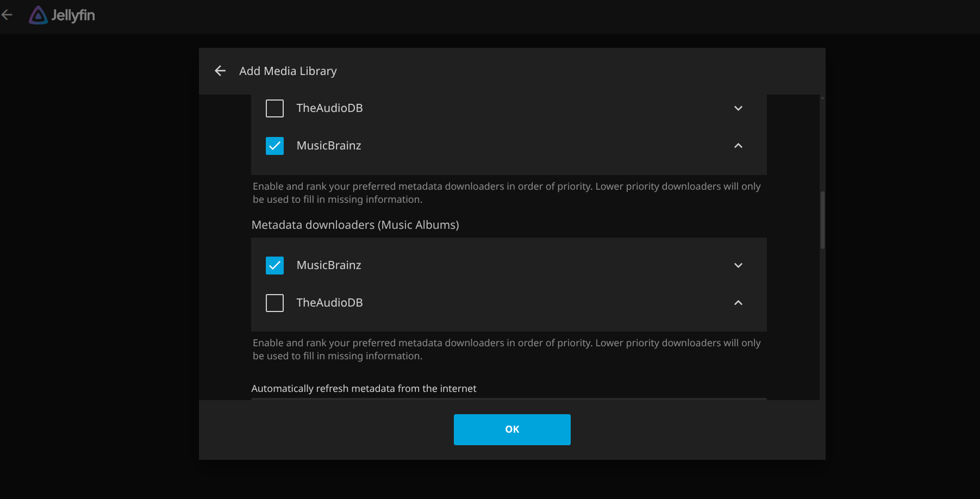Move TheAudioDB up in Music Albums downloaders
Image resolution: width=980 pixels, height=499 pixels.
coord(738,303)
